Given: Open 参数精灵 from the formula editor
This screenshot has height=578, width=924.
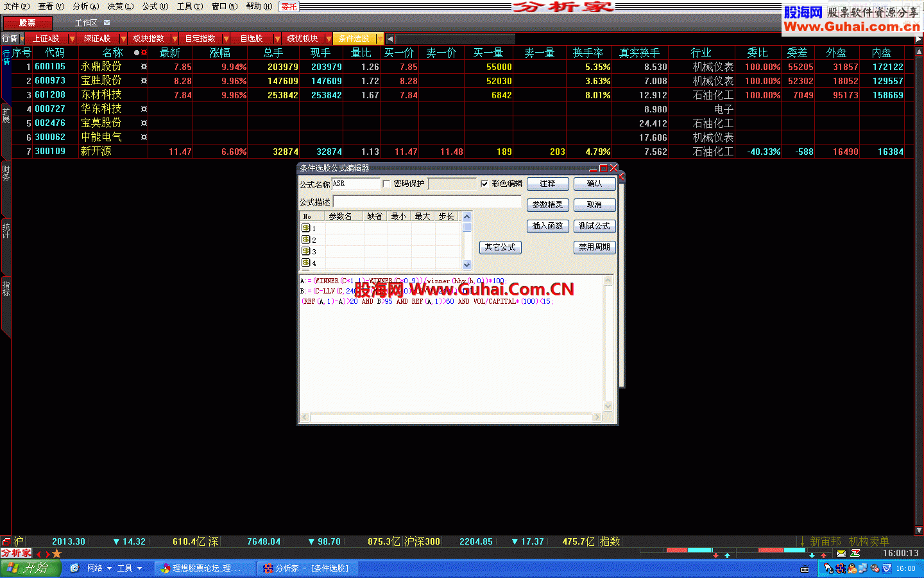Looking at the screenshot, I should pyautogui.click(x=548, y=205).
